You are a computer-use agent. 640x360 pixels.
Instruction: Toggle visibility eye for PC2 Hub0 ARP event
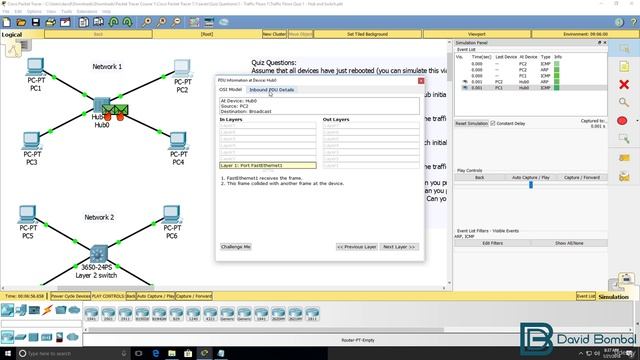coord(464,82)
